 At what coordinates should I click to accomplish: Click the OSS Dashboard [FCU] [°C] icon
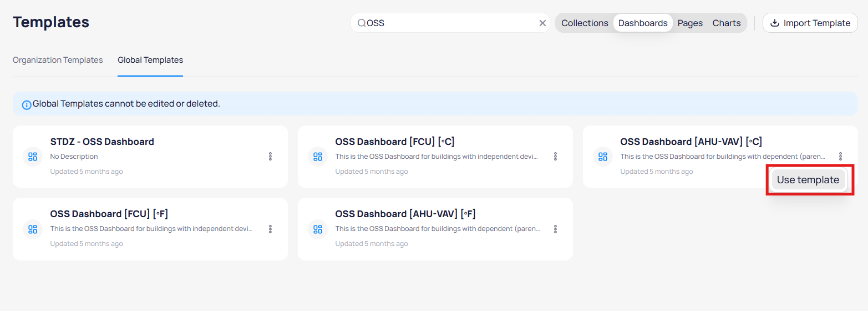pos(318,157)
